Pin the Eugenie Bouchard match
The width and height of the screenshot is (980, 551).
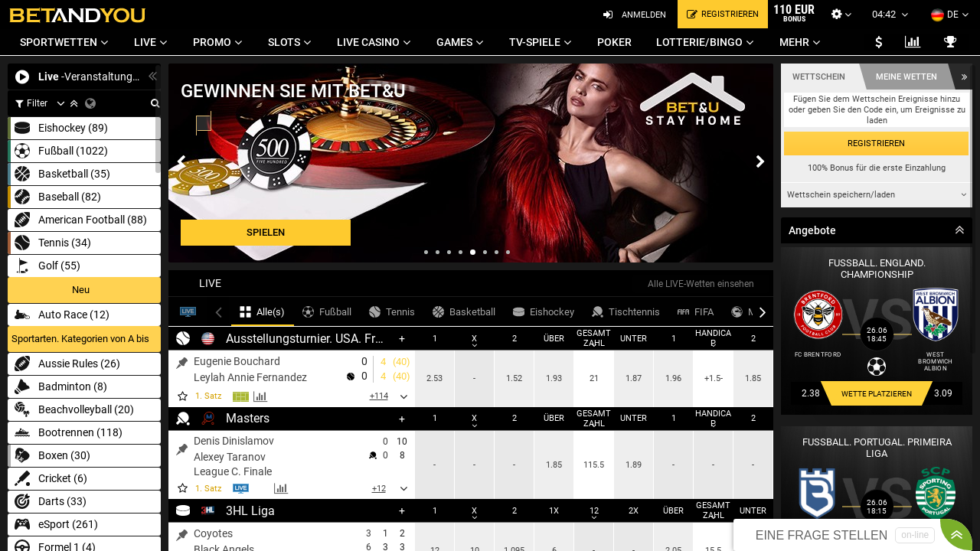click(x=181, y=363)
